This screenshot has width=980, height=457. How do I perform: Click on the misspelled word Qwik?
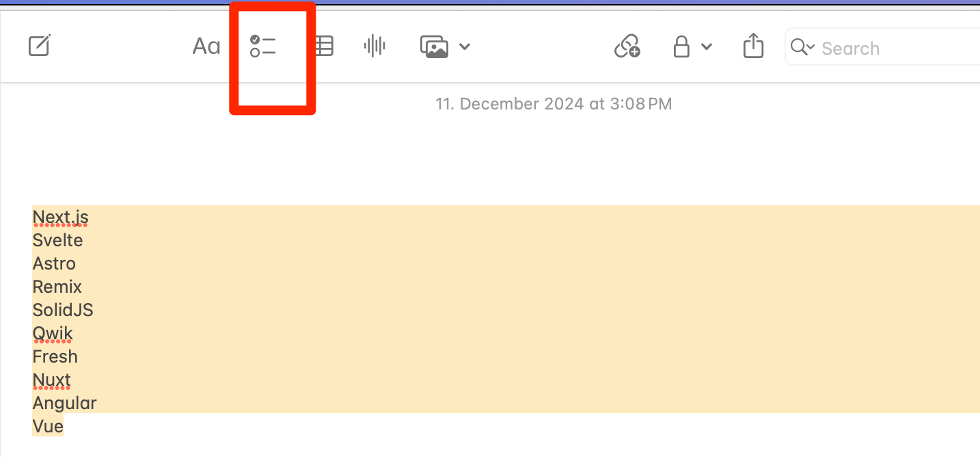(x=53, y=334)
